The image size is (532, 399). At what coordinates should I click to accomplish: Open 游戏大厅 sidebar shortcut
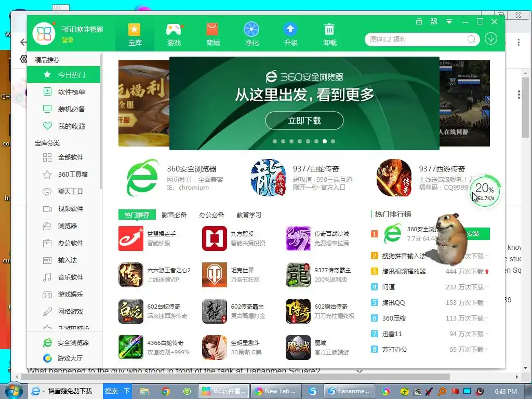[63, 358]
